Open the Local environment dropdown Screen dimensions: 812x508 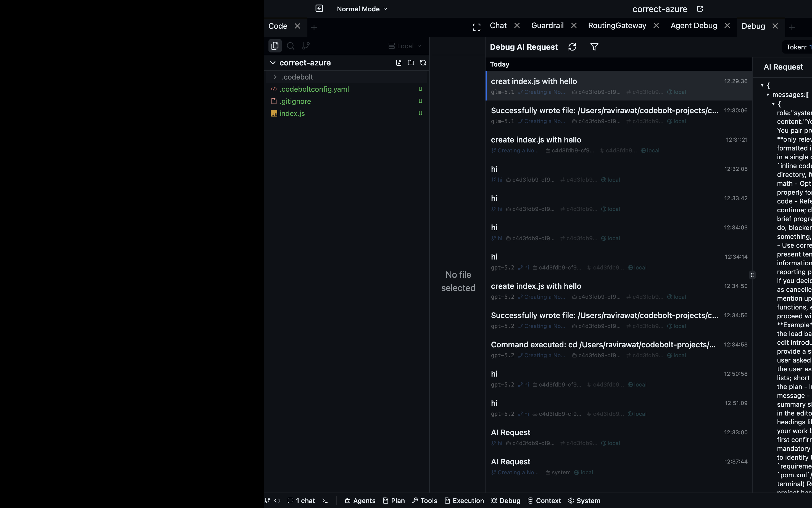click(405, 46)
